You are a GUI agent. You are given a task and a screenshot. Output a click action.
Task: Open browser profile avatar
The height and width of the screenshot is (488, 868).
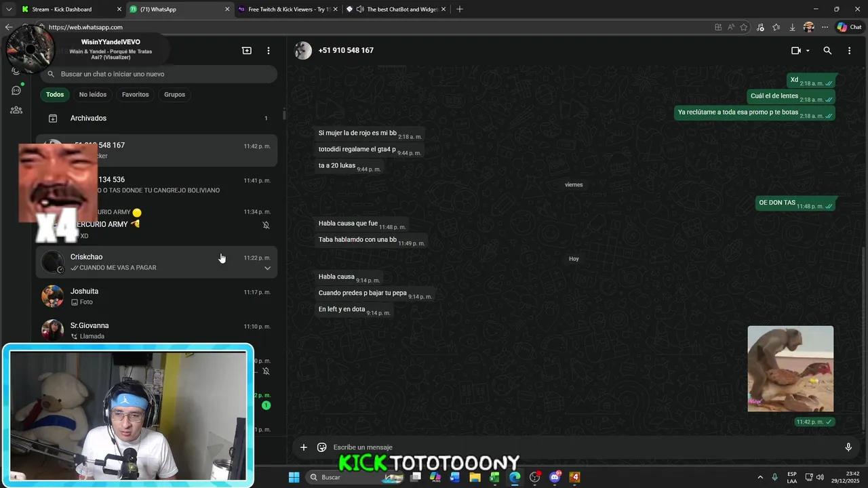point(808,27)
